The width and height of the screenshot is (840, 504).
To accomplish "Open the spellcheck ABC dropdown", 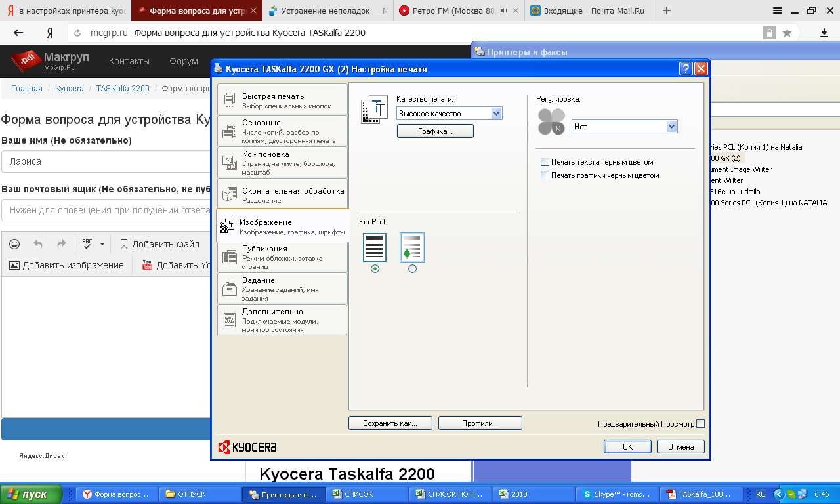I will tap(93, 244).
